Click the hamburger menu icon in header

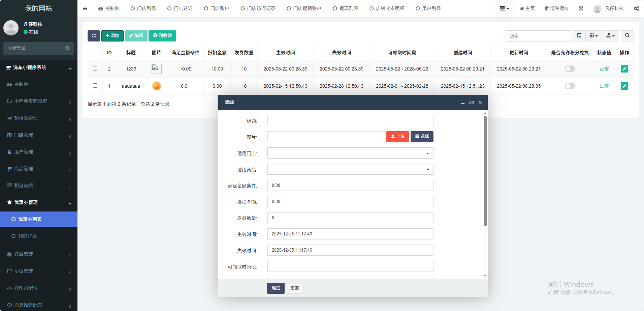85,8
